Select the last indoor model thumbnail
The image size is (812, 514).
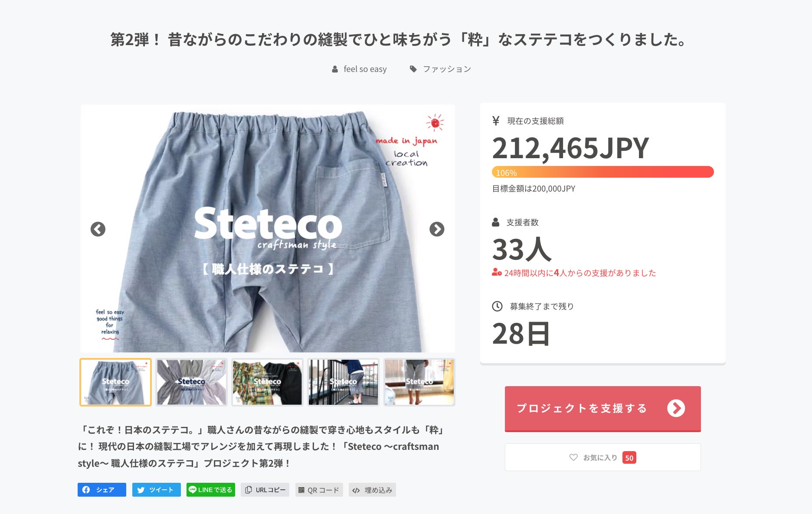(419, 382)
